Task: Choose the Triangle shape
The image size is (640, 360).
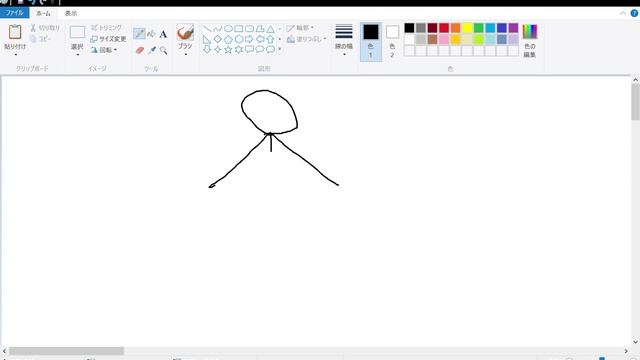Action: click(x=271, y=29)
